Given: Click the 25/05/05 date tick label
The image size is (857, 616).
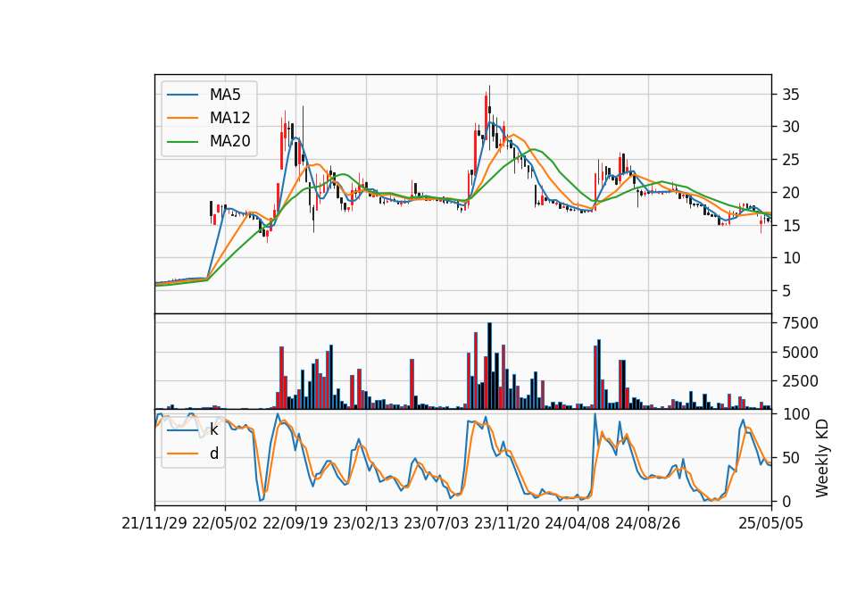Looking at the screenshot, I should pos(771,523).
